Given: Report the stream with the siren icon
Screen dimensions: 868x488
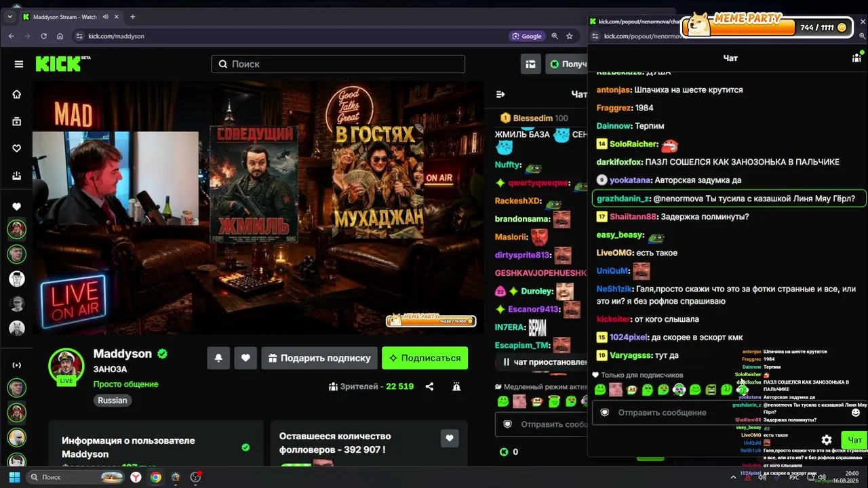Looking at the screenshot, I should point(456,386).
